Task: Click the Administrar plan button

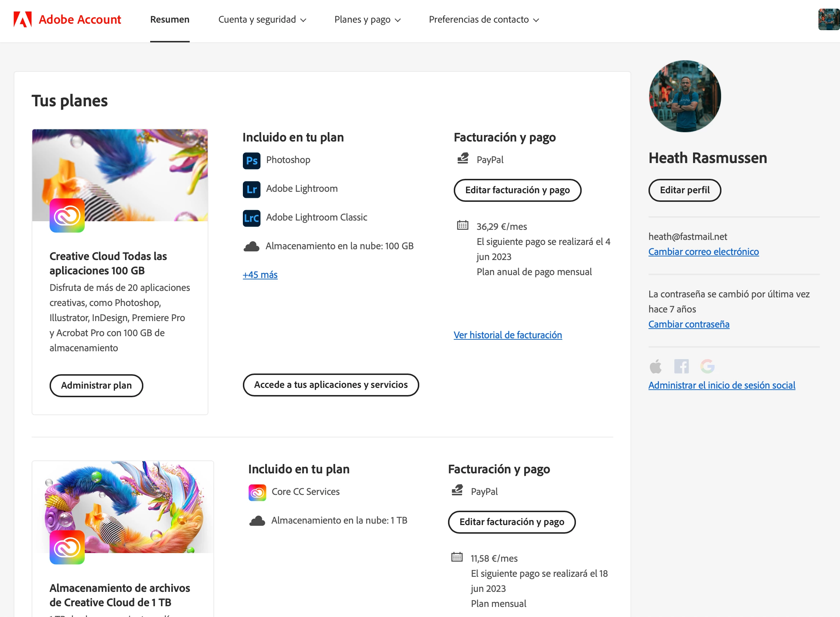Action: pos(96,385)
